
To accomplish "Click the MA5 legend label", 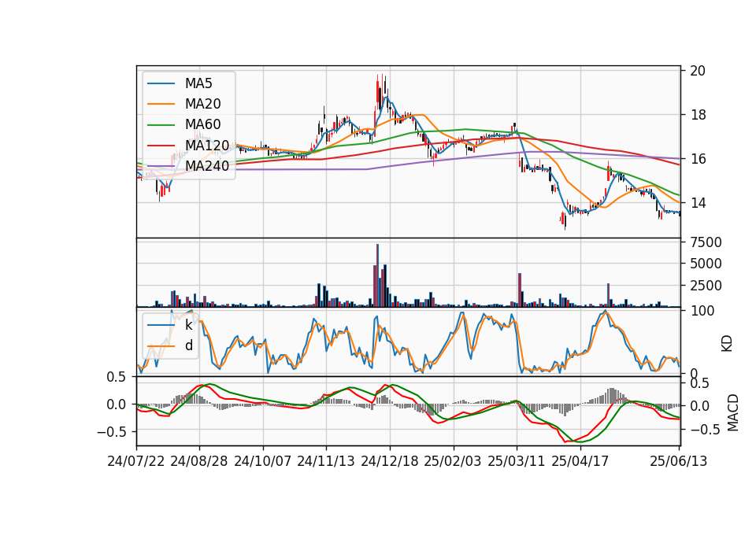I will tap(198, 83).
